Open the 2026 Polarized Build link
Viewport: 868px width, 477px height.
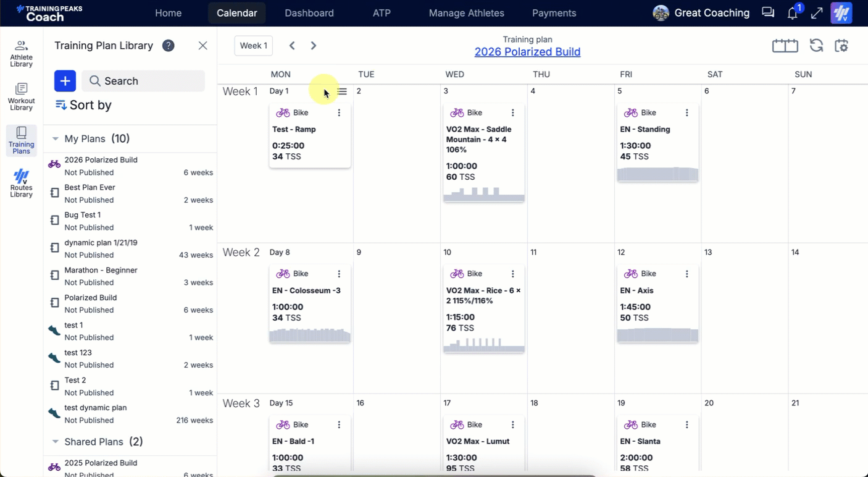tap(527, 52)
